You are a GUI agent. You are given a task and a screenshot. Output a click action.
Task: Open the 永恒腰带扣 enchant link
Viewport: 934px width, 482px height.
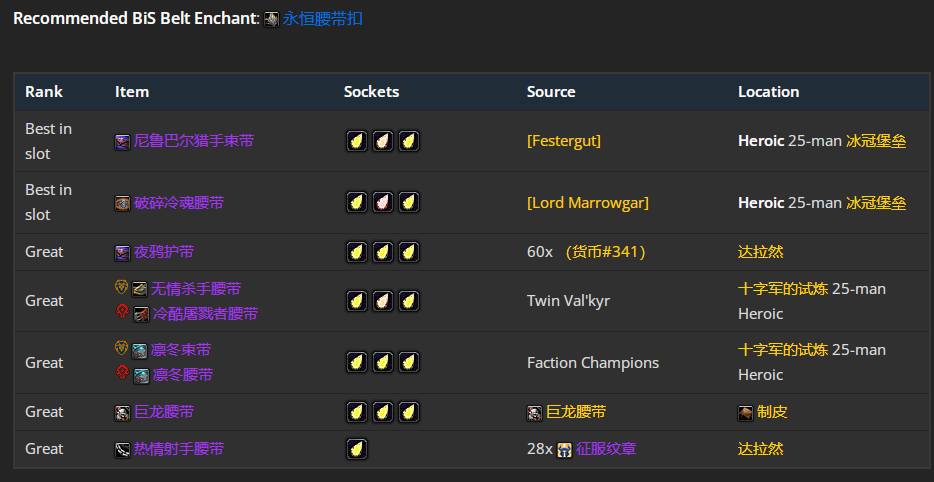[323, 19]
